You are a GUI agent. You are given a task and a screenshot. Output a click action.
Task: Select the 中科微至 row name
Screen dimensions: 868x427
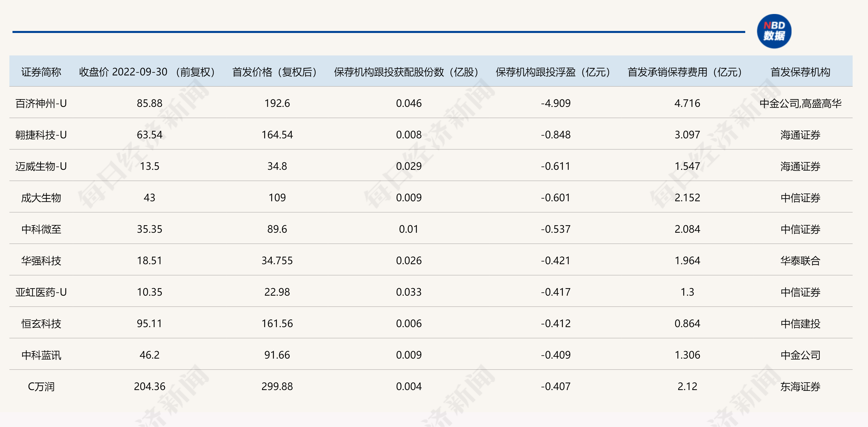[41, 229]
